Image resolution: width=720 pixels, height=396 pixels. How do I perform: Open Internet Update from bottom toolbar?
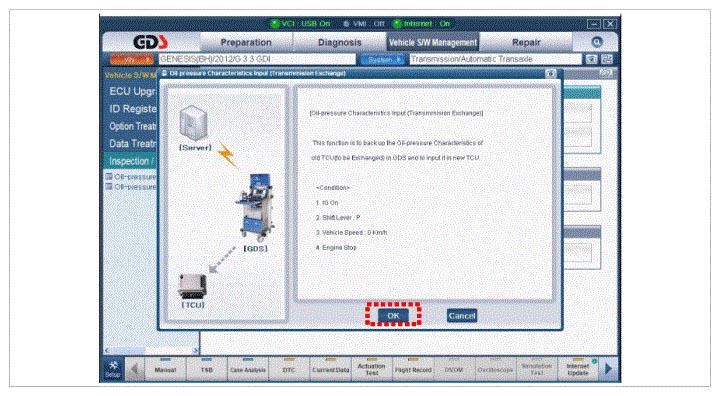578,369
